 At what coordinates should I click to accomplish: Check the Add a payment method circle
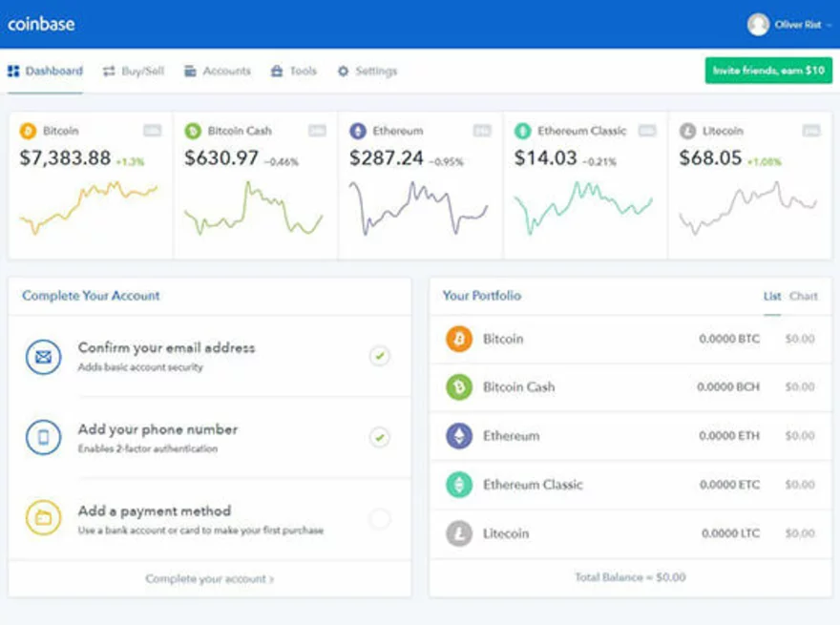tap(380, 519)
